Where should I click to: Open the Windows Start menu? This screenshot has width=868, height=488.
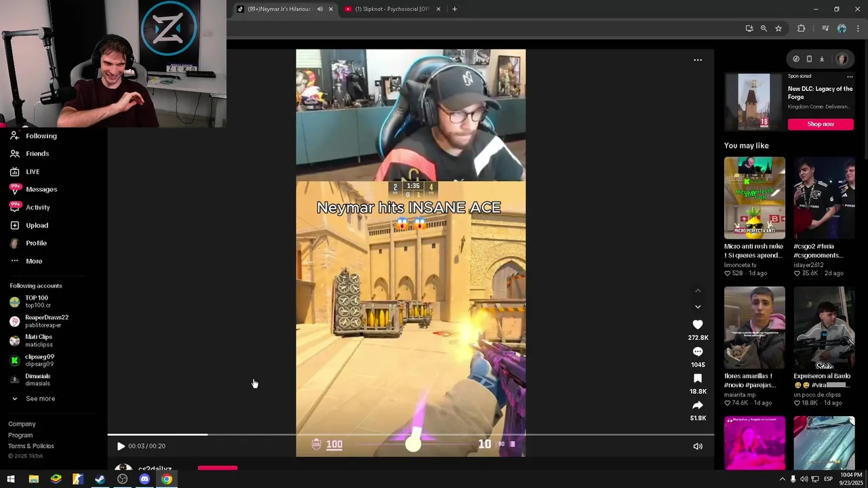click(11, 479)
